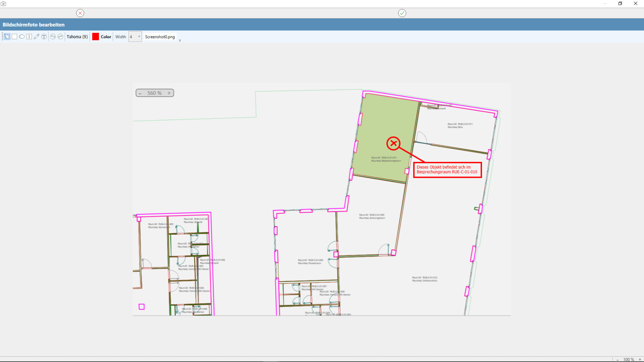This screenshot has height=362, width=644.
Task: Confirm edits with the green checkmark
Action: click(x=402, y=13)
